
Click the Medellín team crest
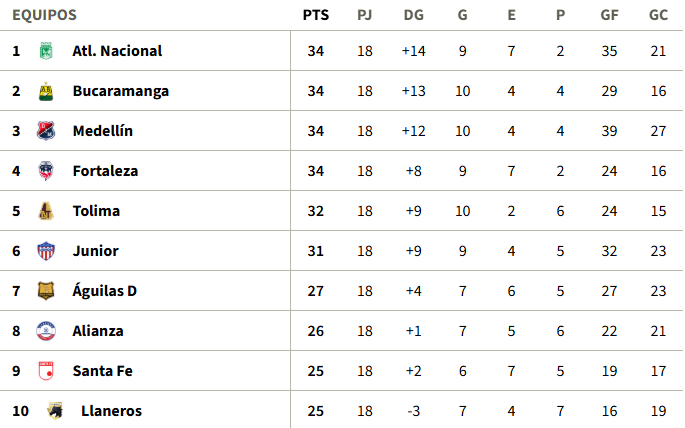[45, 131]
